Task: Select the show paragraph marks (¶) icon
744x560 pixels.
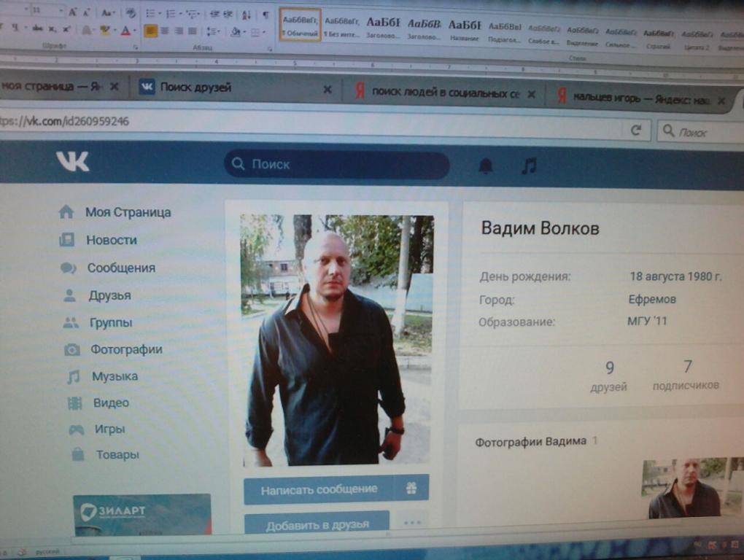Action: pos(266,14)
